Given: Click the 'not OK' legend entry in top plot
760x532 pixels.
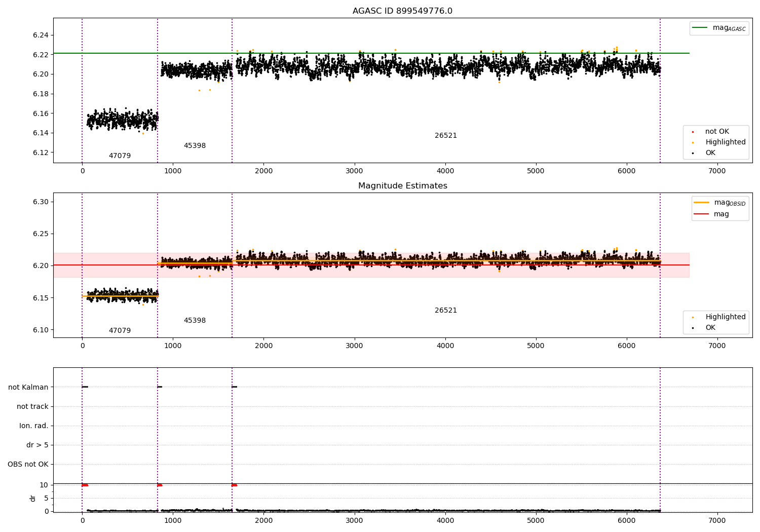Looking at the screenshot, I should [710, 132].
